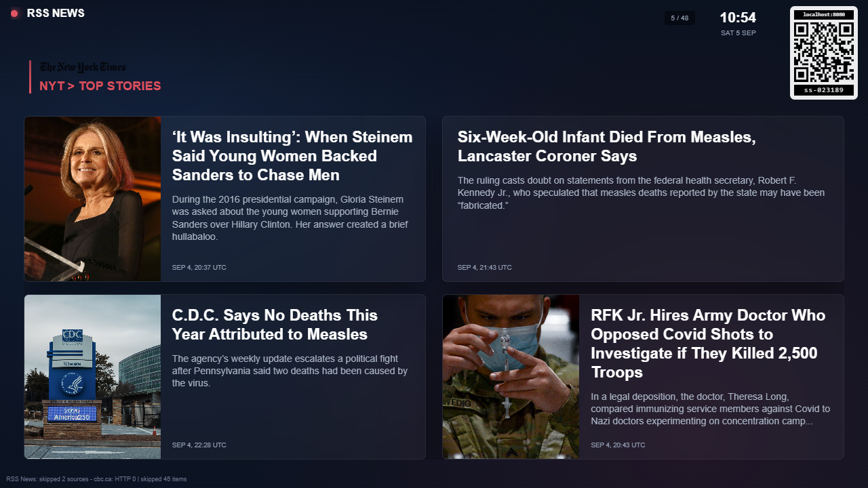Open the Six-Week-Old Infant measles headline

606,146
